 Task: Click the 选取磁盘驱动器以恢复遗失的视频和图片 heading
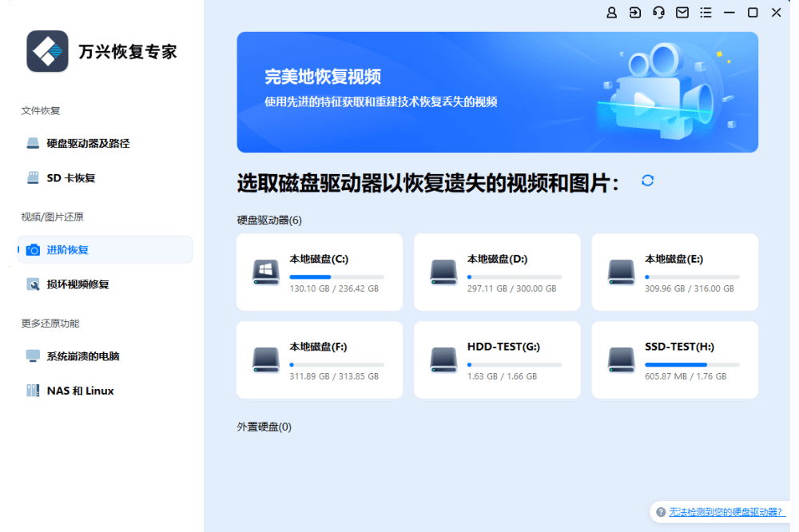428,183
